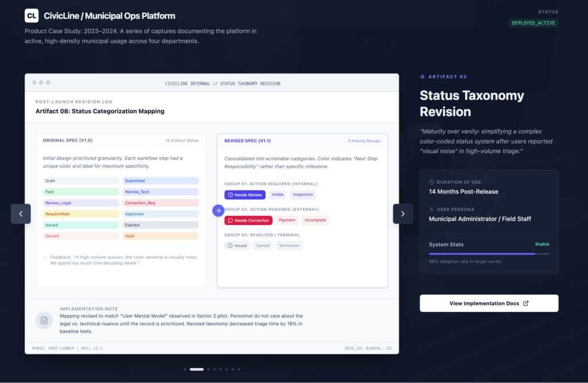Click the Group 03: Resolved / Terminal label
588x383 pixels.
[262, 235]
